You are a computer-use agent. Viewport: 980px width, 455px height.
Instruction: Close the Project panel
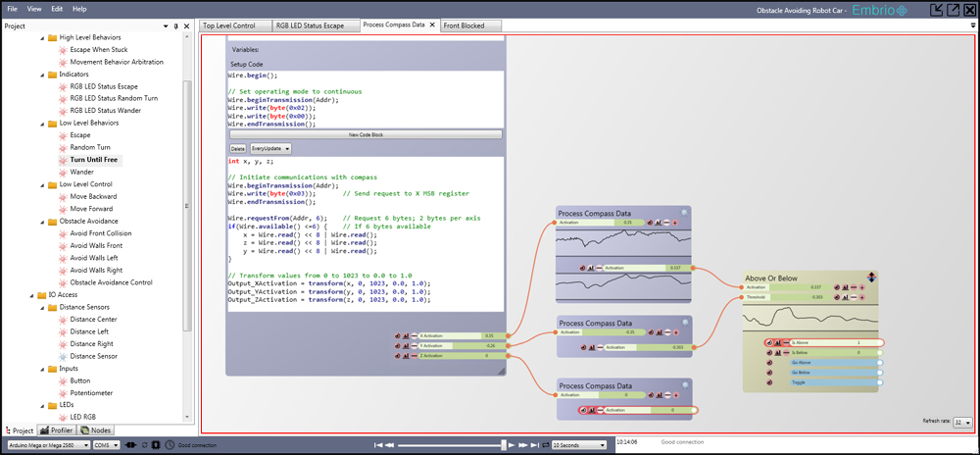click(x=186, y=26)
